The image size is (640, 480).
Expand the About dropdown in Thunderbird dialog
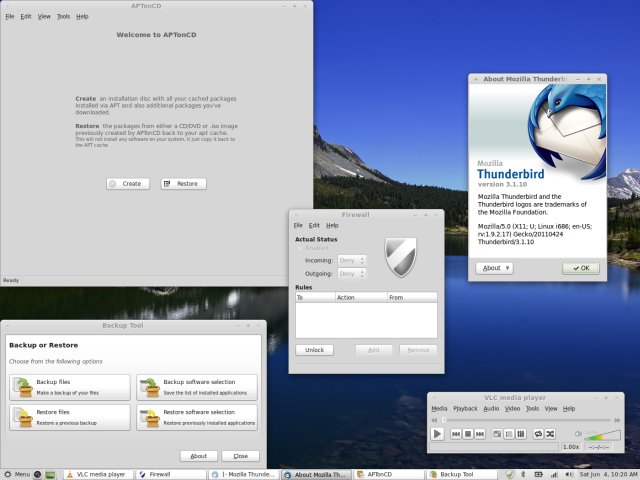[495, 268]
